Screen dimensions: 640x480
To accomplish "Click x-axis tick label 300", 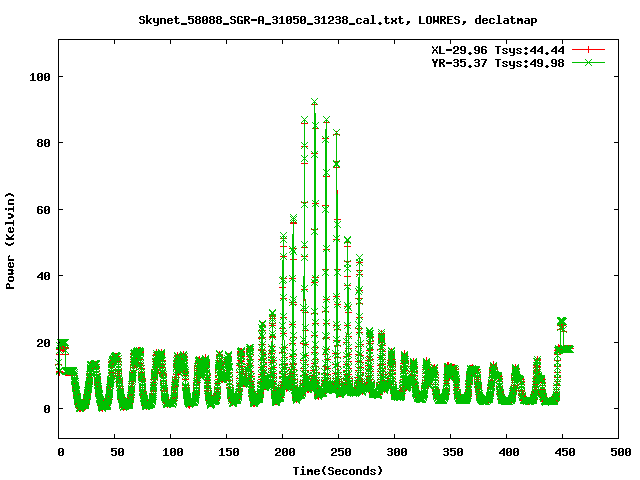I will tap(397, 452).
